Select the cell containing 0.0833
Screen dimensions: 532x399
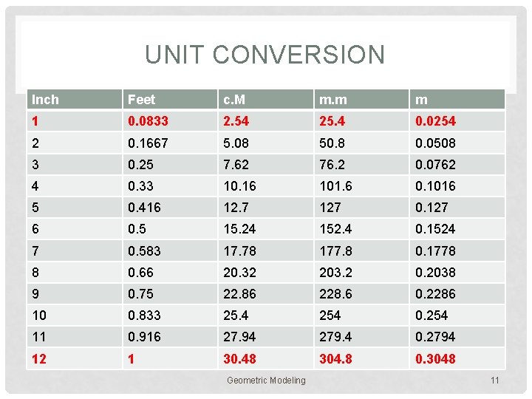(146, 121)
